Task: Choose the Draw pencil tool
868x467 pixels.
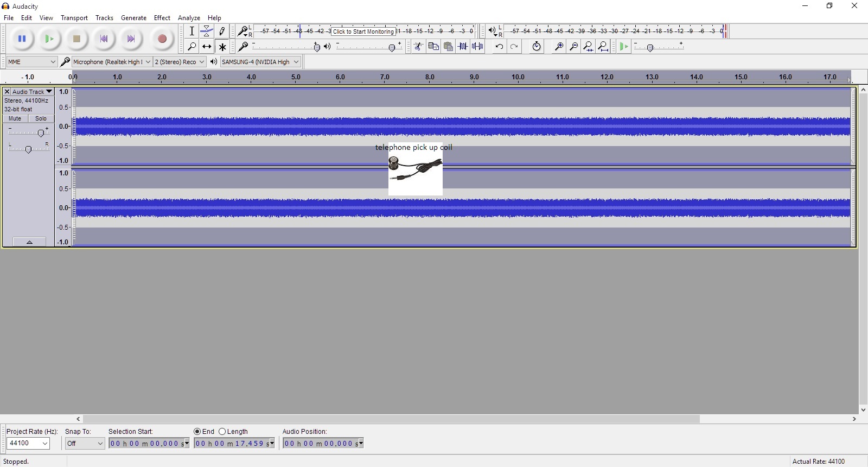Action: click(222, 31)
